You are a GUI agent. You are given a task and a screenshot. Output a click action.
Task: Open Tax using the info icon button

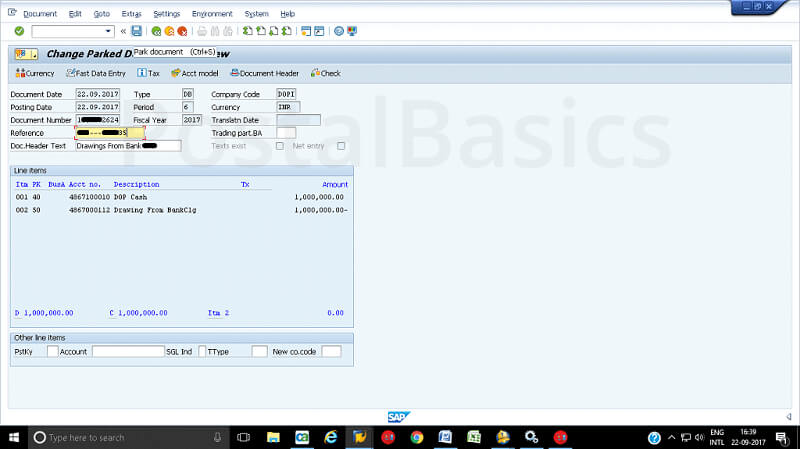click(148, 73)
